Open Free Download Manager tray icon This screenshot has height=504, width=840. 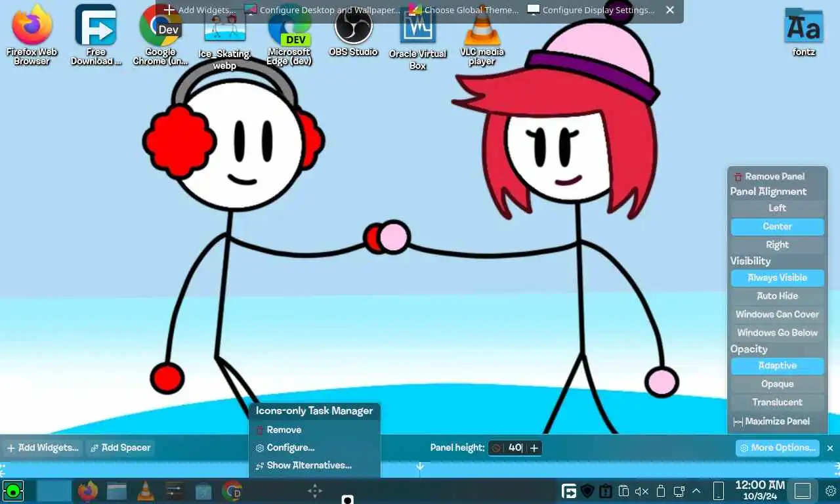click(x=569, y=491)
